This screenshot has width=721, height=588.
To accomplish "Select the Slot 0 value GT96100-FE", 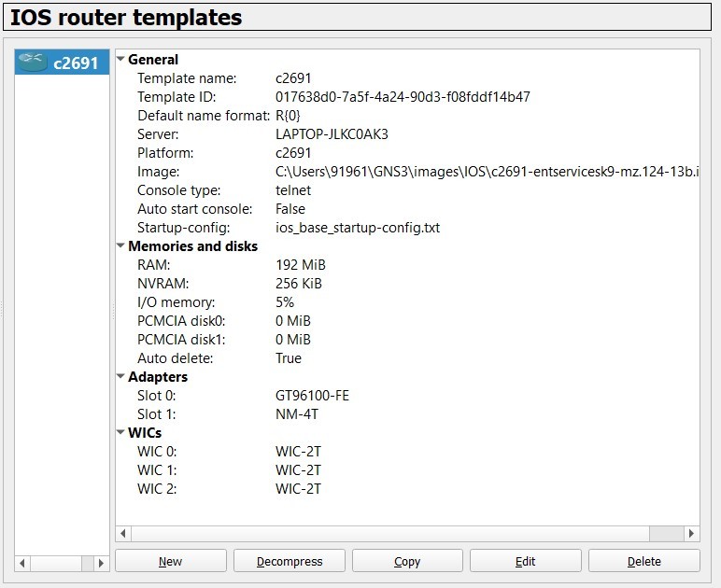I will (x=312, y=396).
